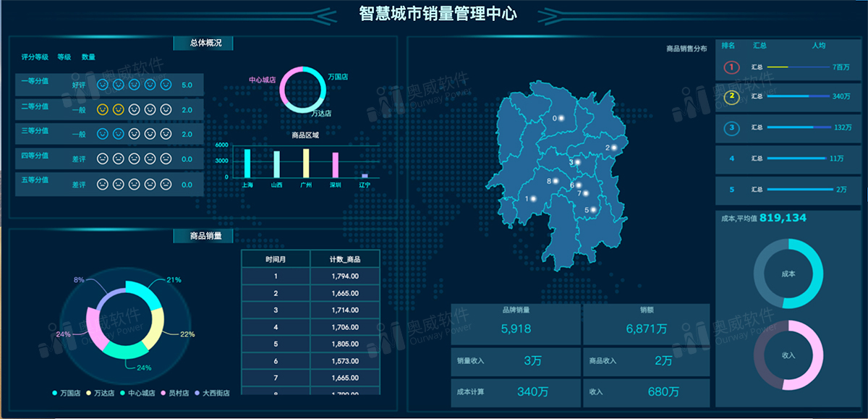Click the 上海 bar in the 商品区域 chart

[x=247, y=163]
